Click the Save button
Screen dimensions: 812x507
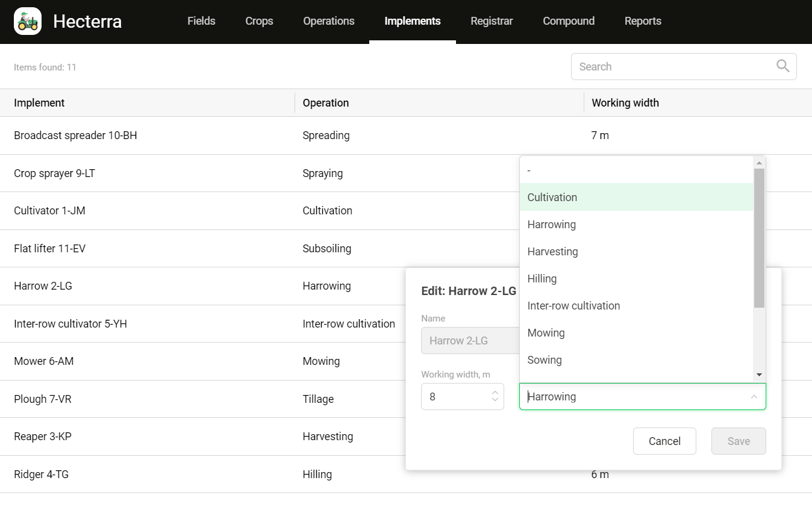(739, 441)
